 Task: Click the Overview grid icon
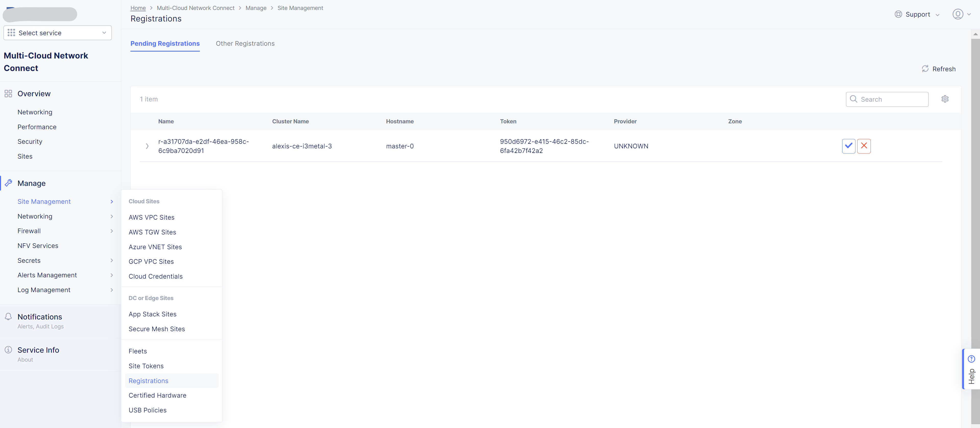click(8, 94)
